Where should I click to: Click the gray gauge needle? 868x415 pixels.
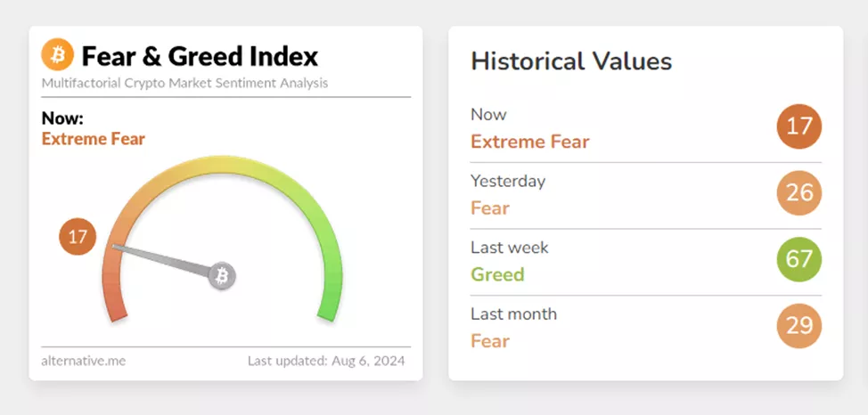pyautogui.click(x=165, y=261)
